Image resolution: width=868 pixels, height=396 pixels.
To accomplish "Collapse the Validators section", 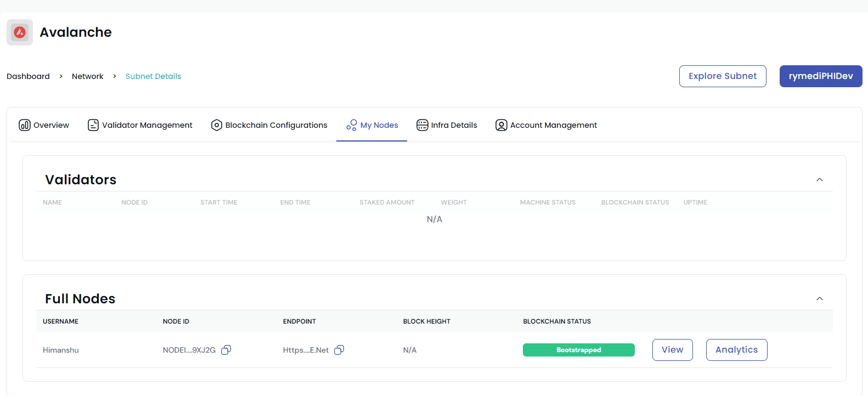I will click(820, 180).
